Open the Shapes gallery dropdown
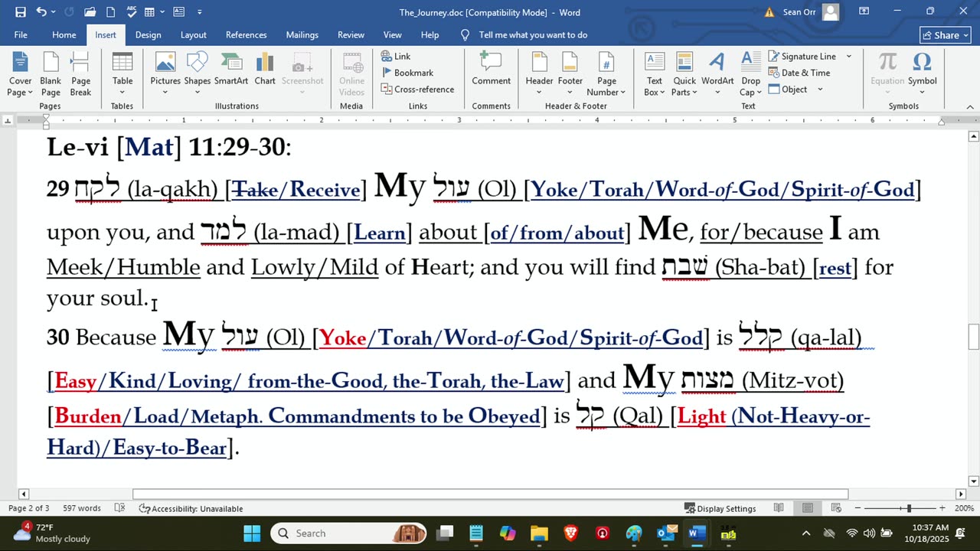The image size is (980, 551). pyautogui.click(x=197, y=75)
